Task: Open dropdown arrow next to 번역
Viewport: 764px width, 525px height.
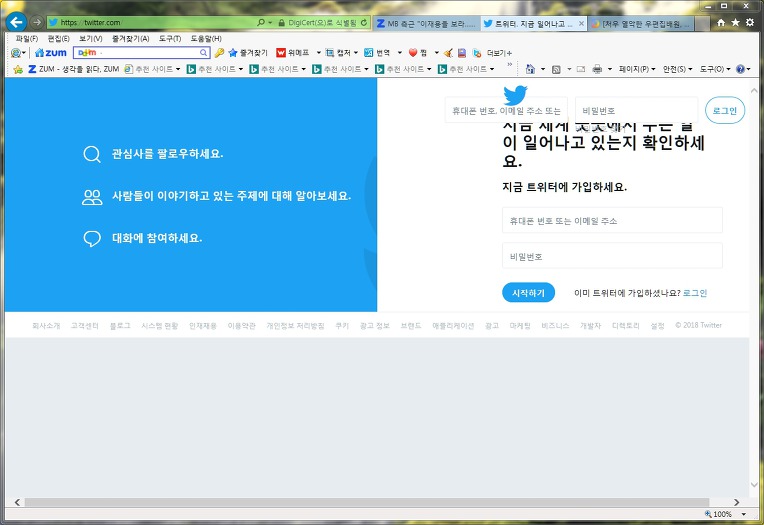Action: click(x=400, y=53)
